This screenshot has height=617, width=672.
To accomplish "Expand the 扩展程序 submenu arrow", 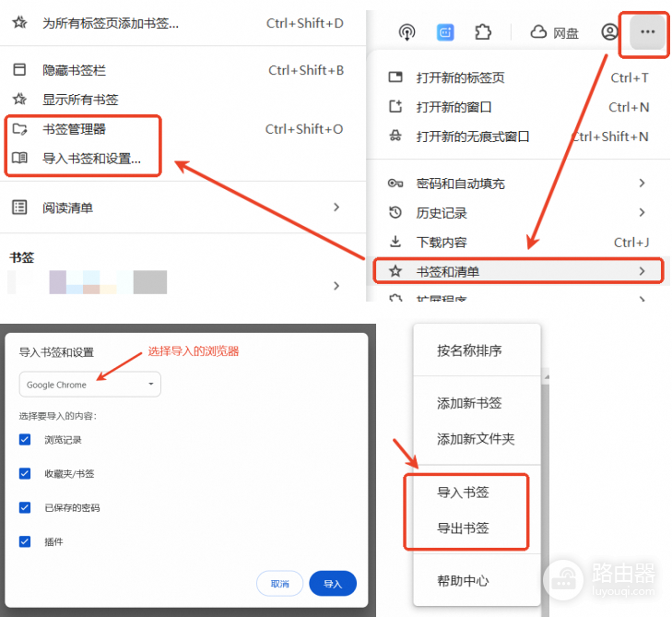I will (x=642, y=299).
